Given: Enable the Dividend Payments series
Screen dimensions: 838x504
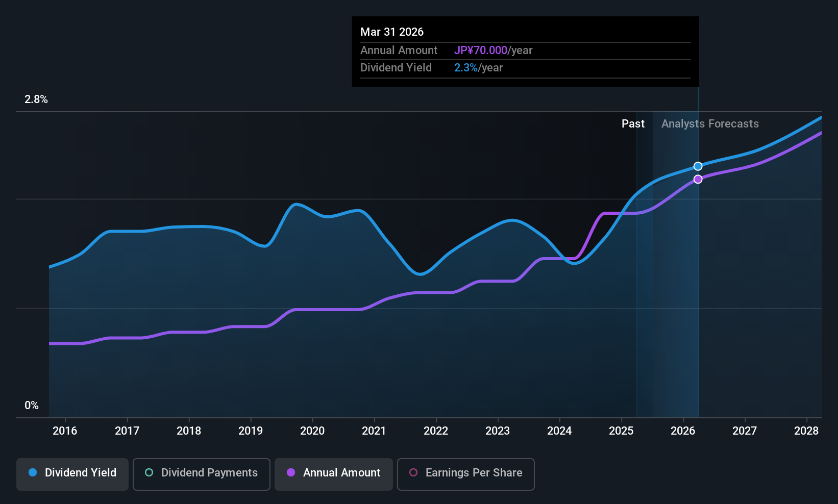Looking at the screenshot, I should (202, 474).
